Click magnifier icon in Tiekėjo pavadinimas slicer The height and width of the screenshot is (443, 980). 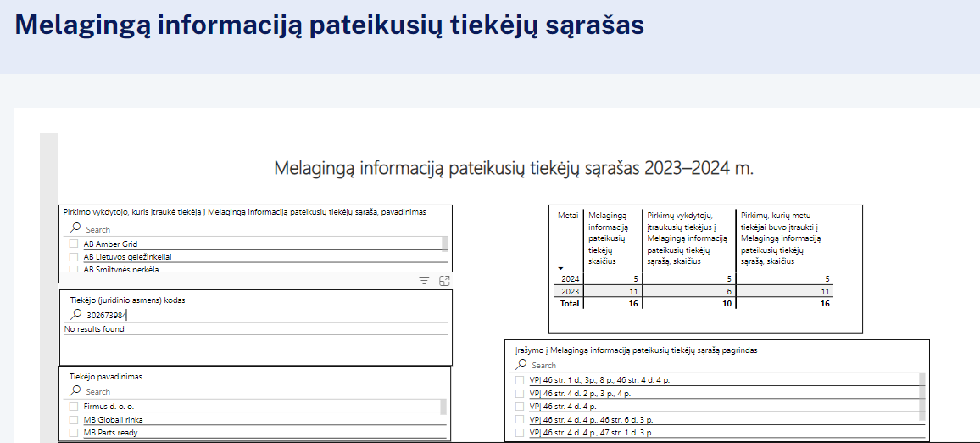pos(75,391)
